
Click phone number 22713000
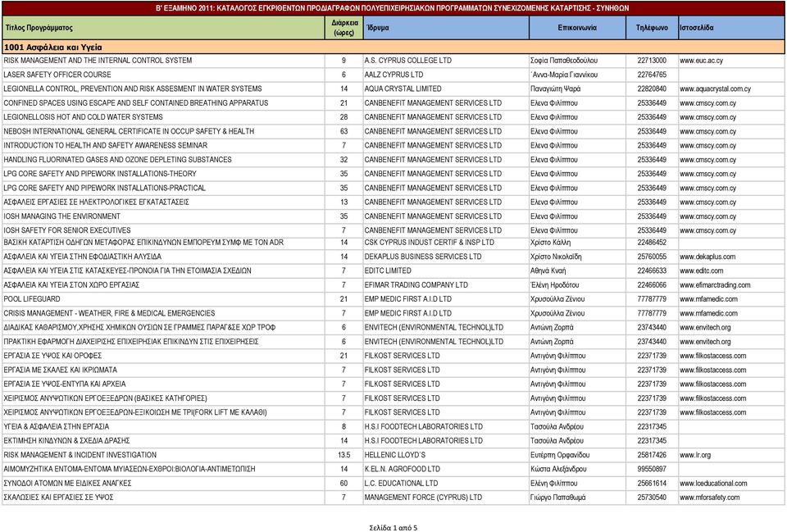652,60
